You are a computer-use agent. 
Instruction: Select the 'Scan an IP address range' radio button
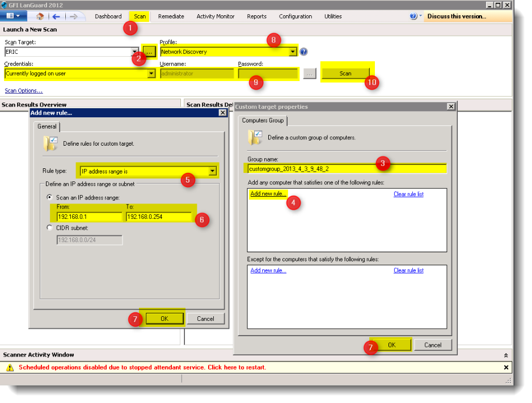tap(50, 197)
